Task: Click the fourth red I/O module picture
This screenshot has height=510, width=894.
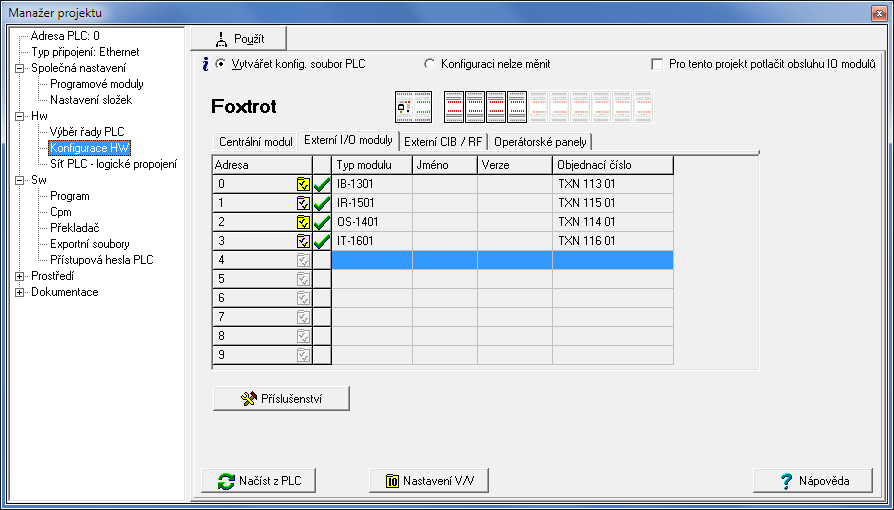Action: point(517,107)
